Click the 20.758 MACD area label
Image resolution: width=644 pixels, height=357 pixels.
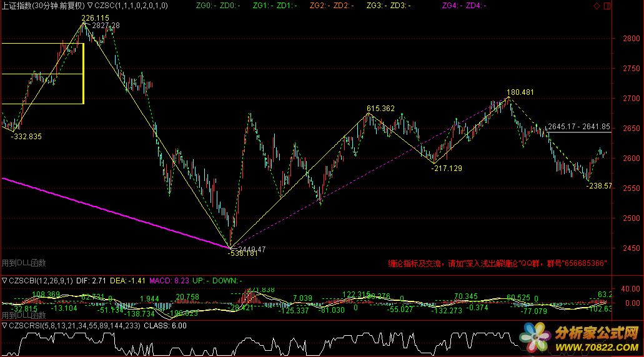click(187, 296)
